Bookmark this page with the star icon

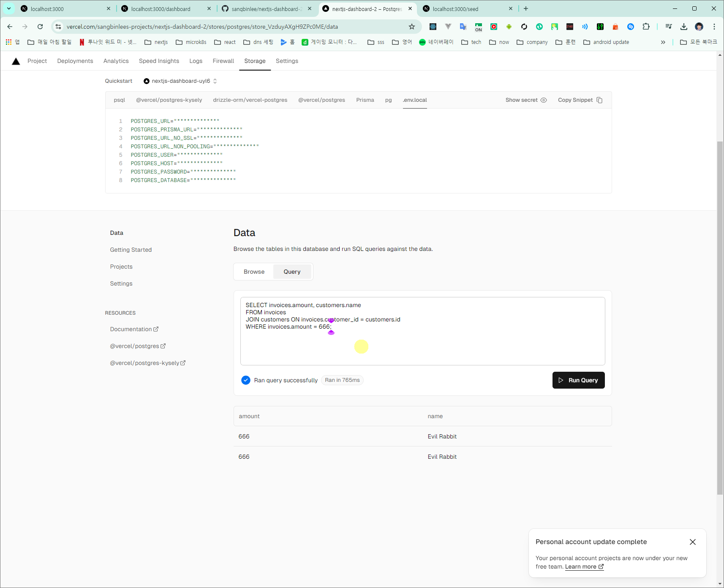pyautogui.click(x=412, y=27)
